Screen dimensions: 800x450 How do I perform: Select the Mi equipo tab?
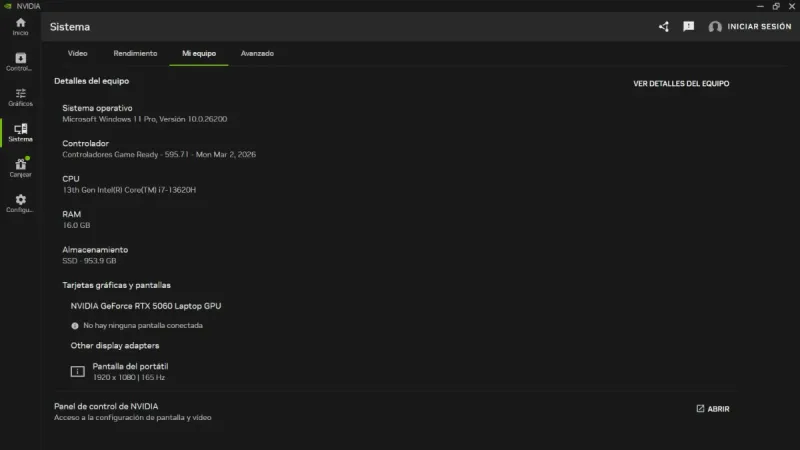click(199, 53)
